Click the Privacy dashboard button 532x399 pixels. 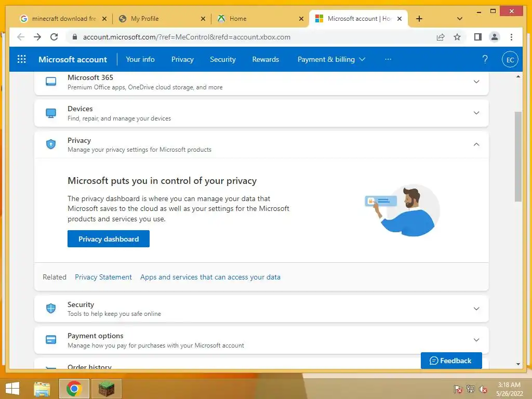point(109,239)
